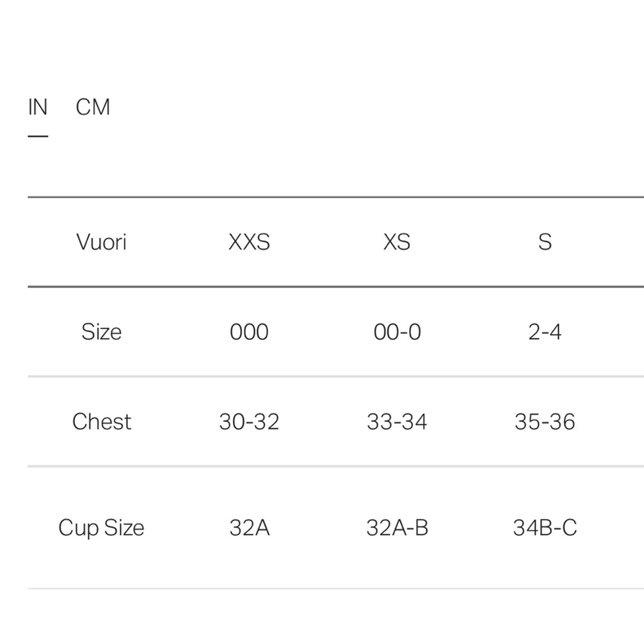Viewport: 644px width, 644px height.
Task: Click the Cup Size row label
Action: pyautogui.click(x=101, y=528)
